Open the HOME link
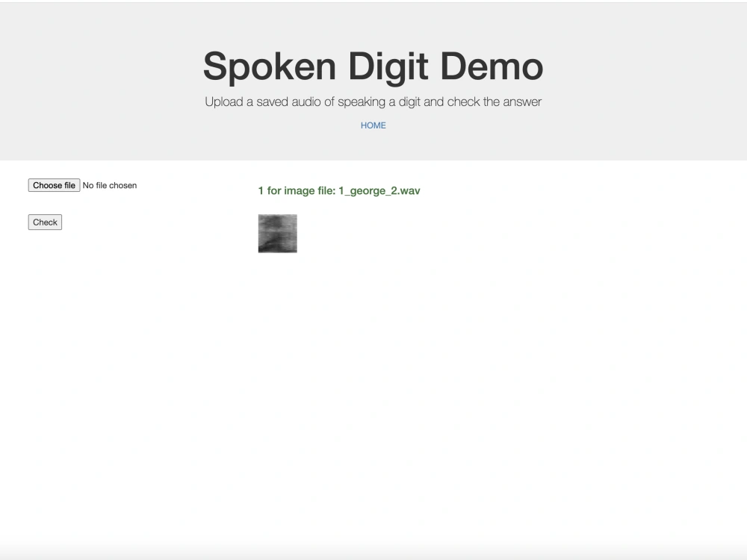 point(373,125)
